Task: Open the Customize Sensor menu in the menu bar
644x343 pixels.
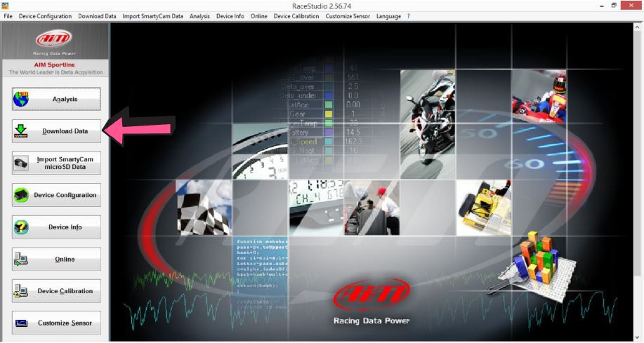Action: point(348,16)
